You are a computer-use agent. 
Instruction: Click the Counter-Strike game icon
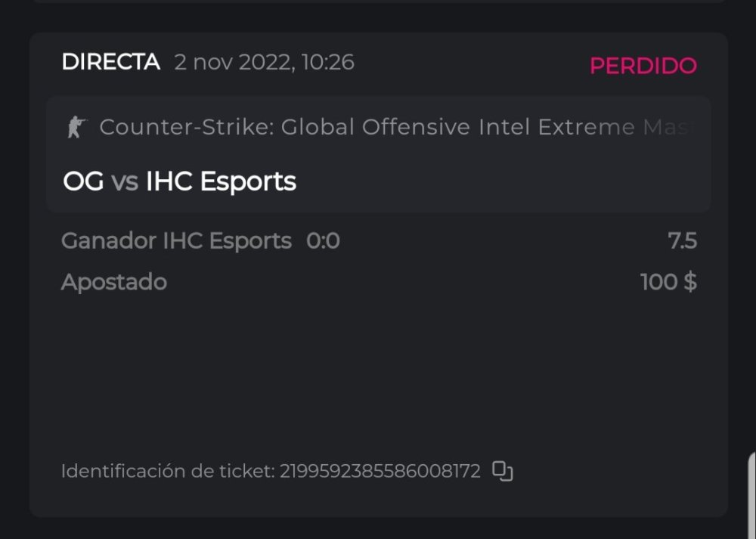click(76, 127)
